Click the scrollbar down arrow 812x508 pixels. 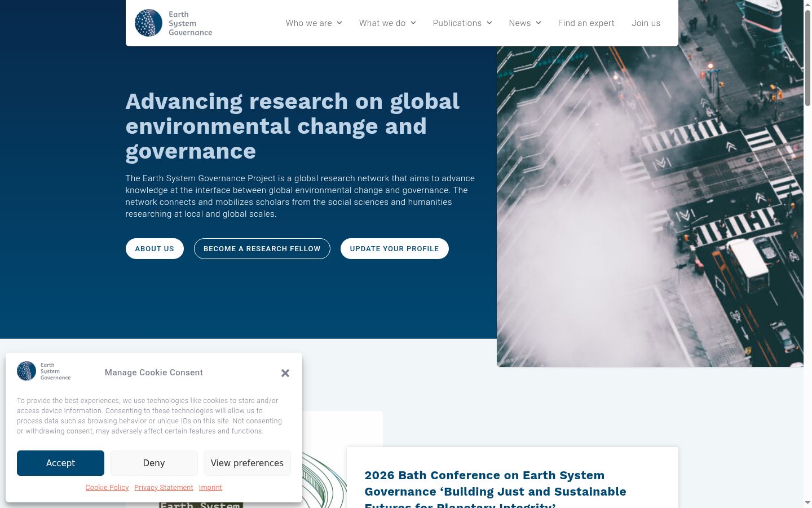pyautogui.click(x=807, y=503)
